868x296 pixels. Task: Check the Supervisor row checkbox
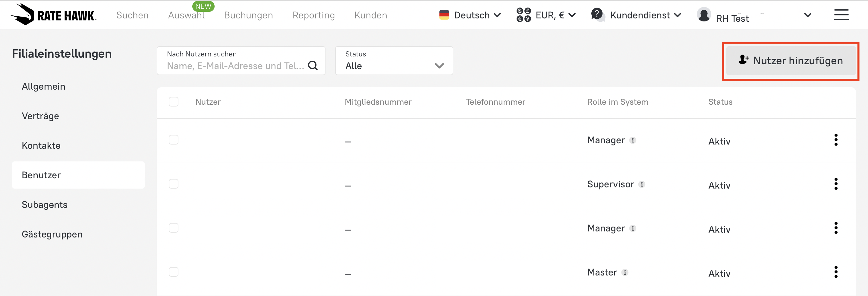[x=174, y=184]
